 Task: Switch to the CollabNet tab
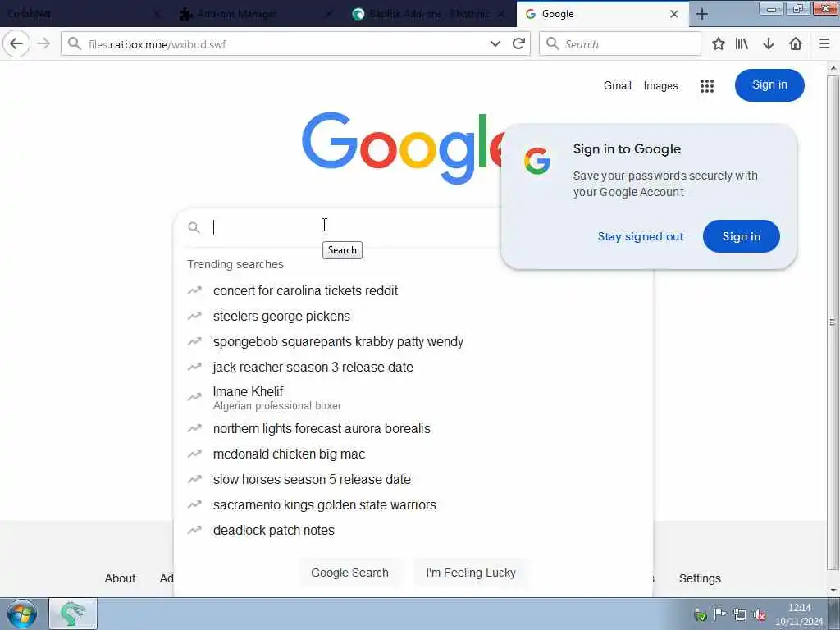click(x=81, y=14)
